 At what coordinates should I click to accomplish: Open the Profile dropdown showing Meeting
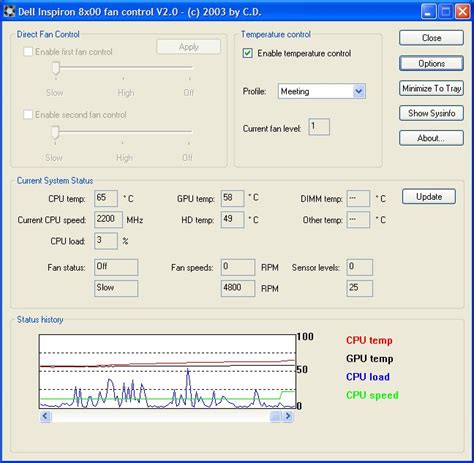pos(322,91)
